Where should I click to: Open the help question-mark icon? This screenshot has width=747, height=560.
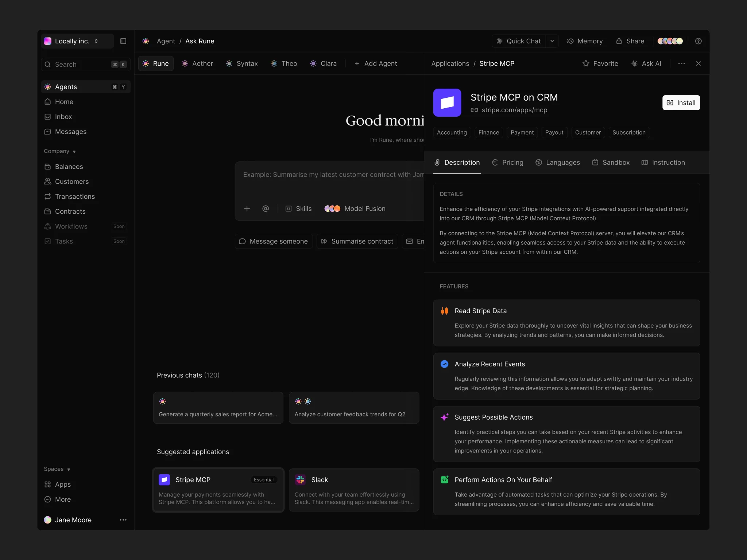tap(698, 41)
